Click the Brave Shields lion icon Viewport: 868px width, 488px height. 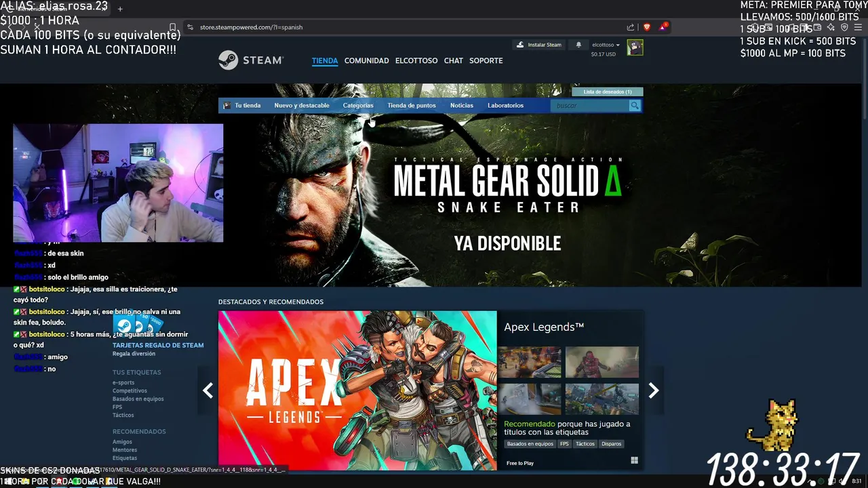click(x=647, y=27)
